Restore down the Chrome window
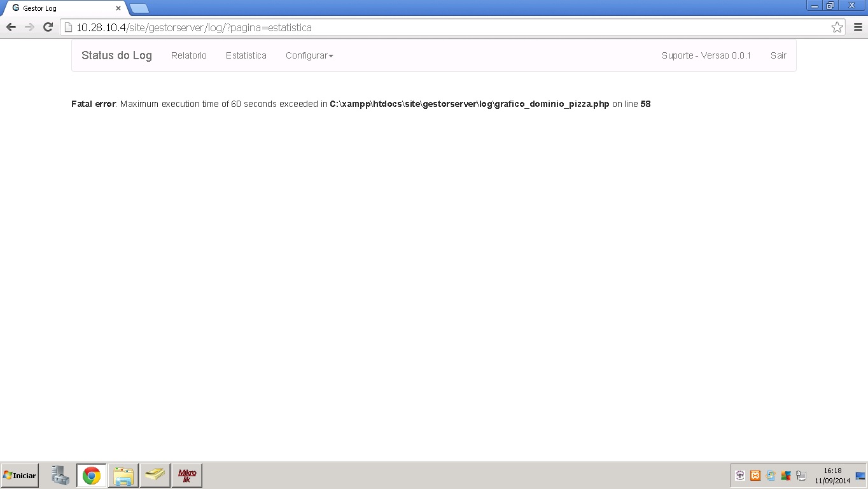Image resolution: width=868 pixels, height=489 pixels. pyautogui.click(x=830, y=6)
